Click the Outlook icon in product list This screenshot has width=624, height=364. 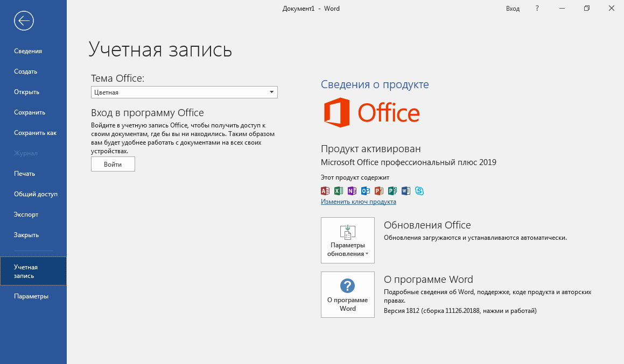366,191
